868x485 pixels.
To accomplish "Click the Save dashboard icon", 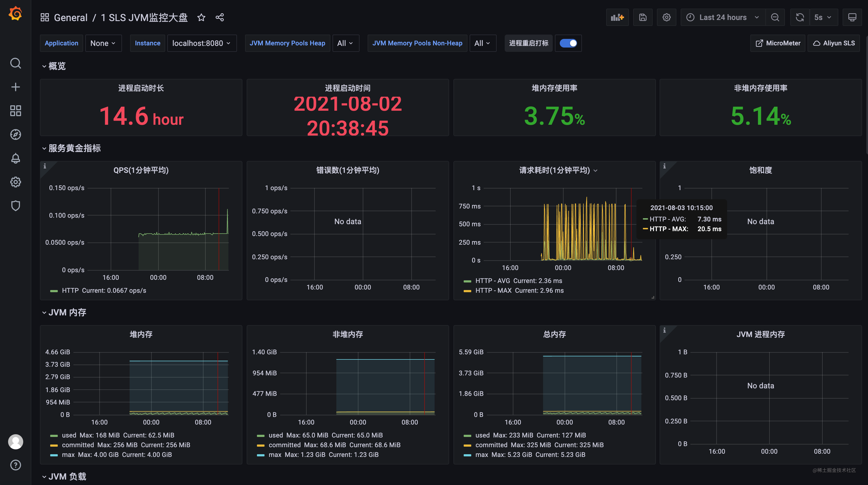I will (643, 18).
